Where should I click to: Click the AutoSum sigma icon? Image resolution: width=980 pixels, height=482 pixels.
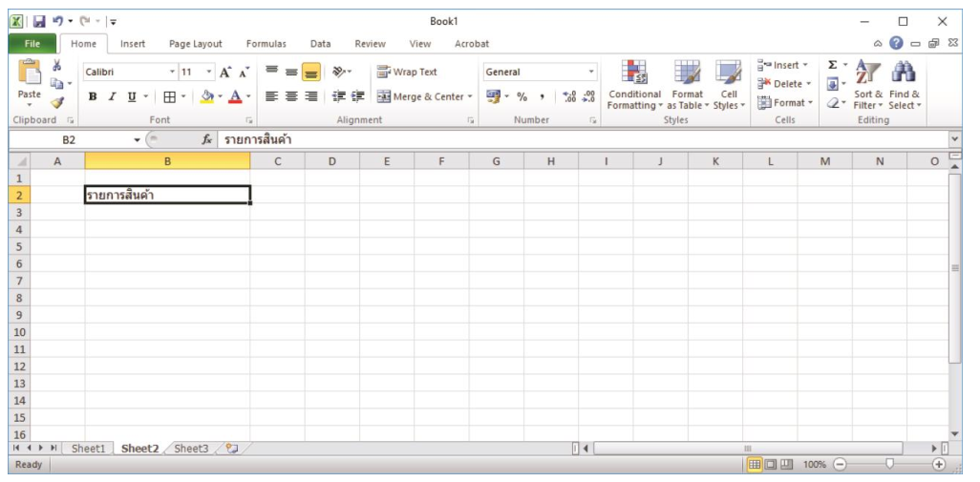(x=833, y=65)
